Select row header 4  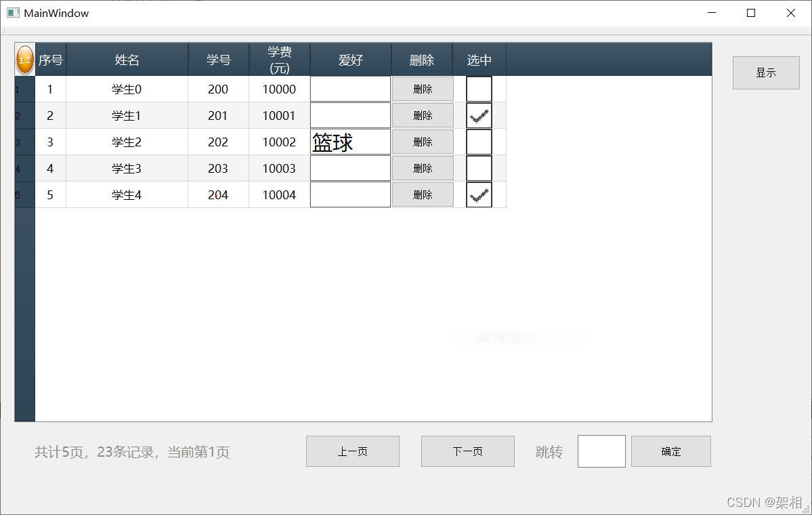coord(25,168)
